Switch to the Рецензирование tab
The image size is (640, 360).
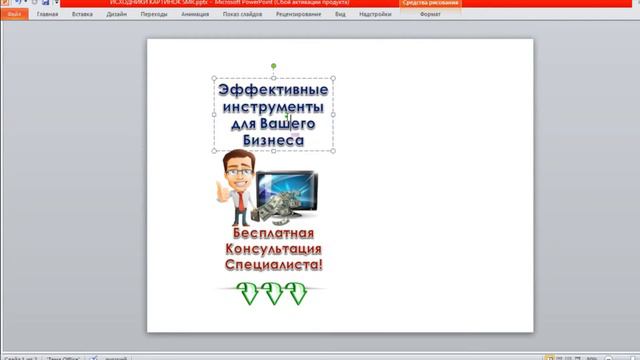click(298, 14)
